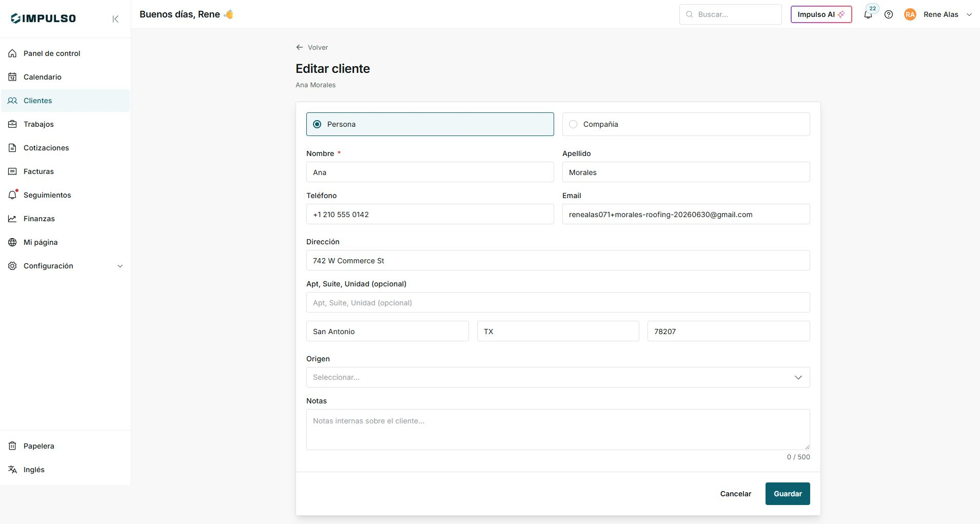Screen dimensions: 980x524
Task: Expand the Configuración menu chevron
Action: 120,266
